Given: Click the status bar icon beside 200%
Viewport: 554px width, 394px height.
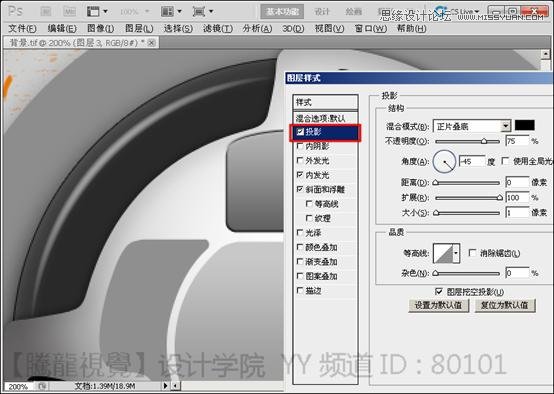Looking at the screenshot, I should pos(42,386).
